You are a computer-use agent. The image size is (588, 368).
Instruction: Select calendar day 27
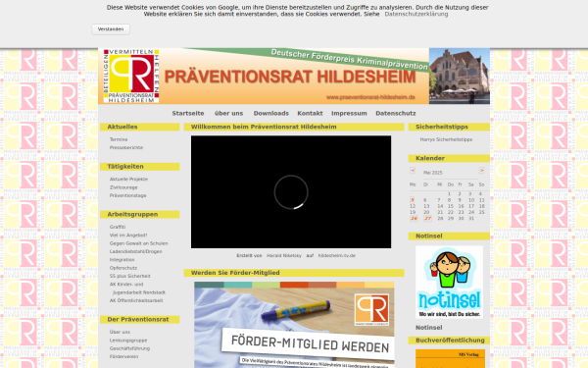(x=427, y=218)
